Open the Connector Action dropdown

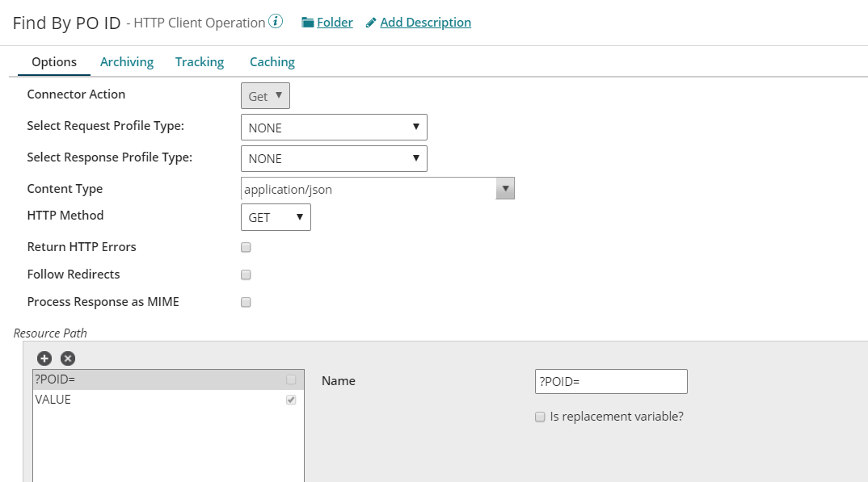pos(265,96)
